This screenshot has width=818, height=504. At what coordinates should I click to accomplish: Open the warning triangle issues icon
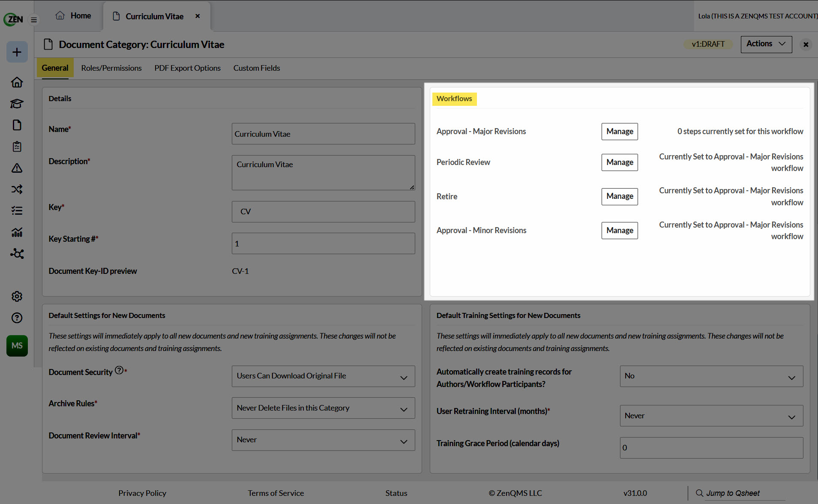[x=17, y=168]
